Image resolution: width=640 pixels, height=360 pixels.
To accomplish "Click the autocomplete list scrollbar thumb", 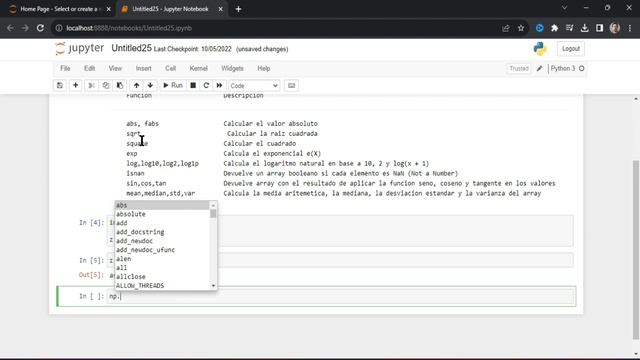I will pyautogui.click(x=213, y=213).
